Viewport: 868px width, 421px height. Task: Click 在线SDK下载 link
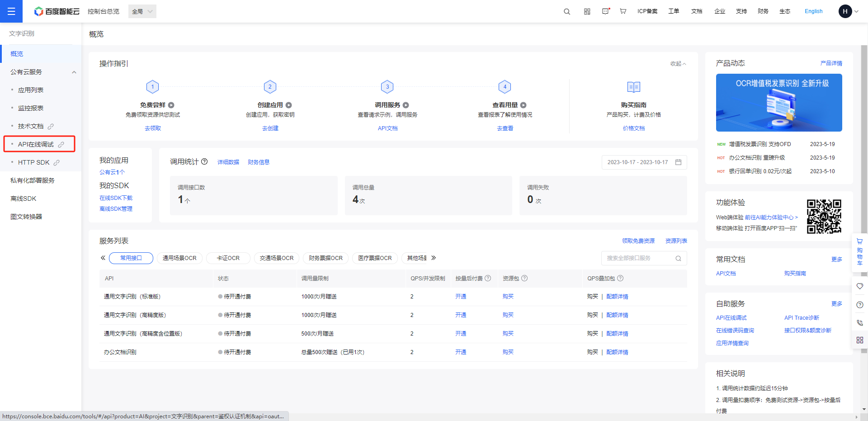click(x=116, y=198)
